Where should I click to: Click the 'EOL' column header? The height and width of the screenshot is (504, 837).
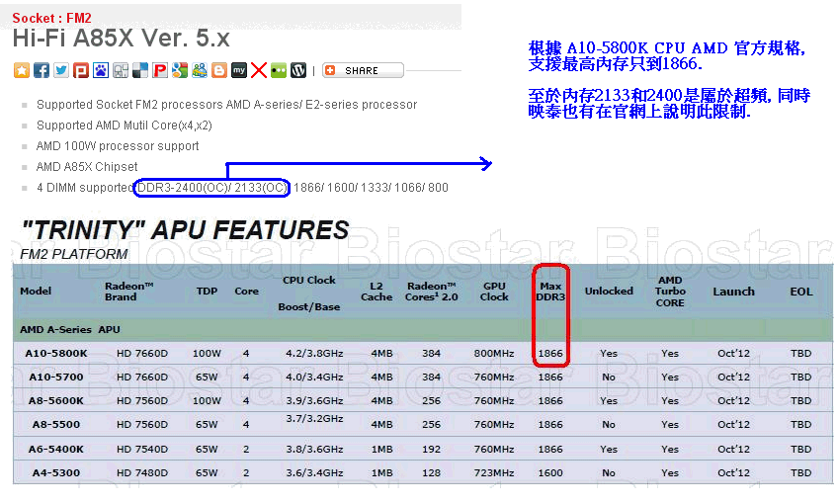(801, 292)
